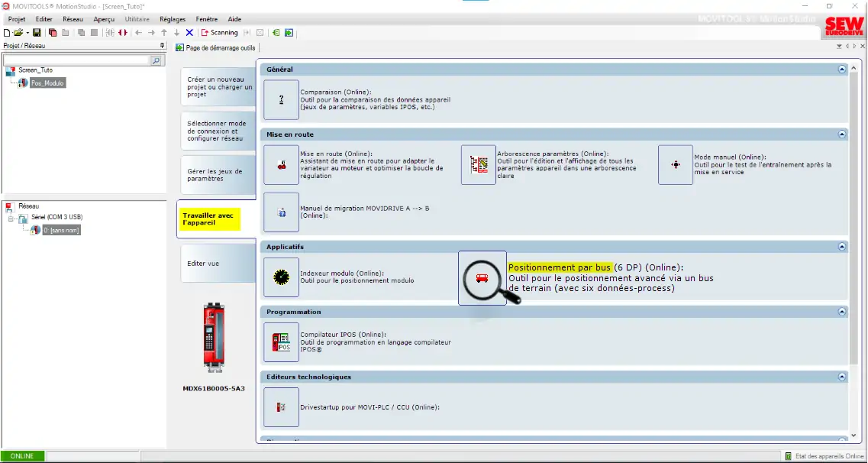Click the red delete X toolbar icon
Image resolution: width=868 pixels, height=463 pixels.
(x=189, y=33)
